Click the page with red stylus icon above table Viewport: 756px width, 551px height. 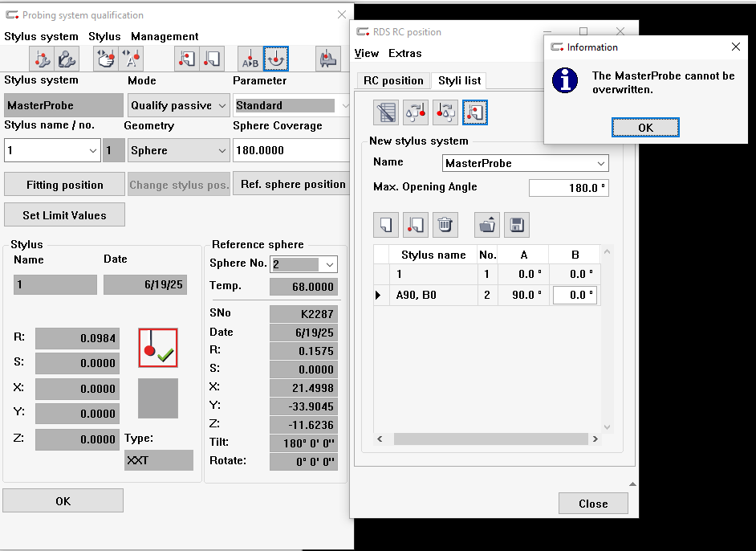coord(416,225)
